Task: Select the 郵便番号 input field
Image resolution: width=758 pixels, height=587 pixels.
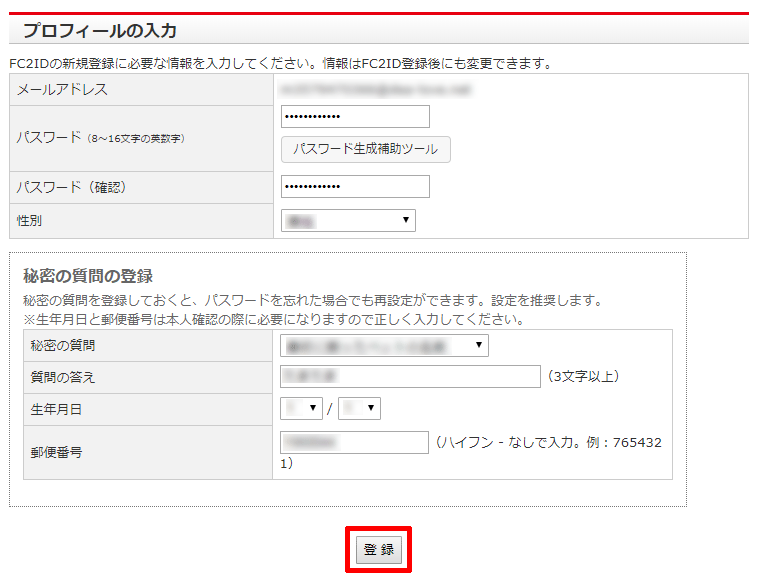Action: click(355, 443)
